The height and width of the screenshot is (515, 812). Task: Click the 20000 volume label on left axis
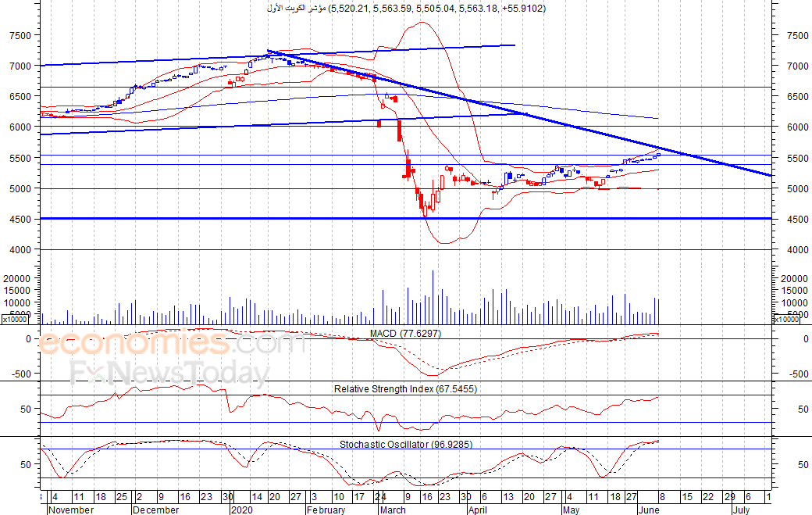17,279
